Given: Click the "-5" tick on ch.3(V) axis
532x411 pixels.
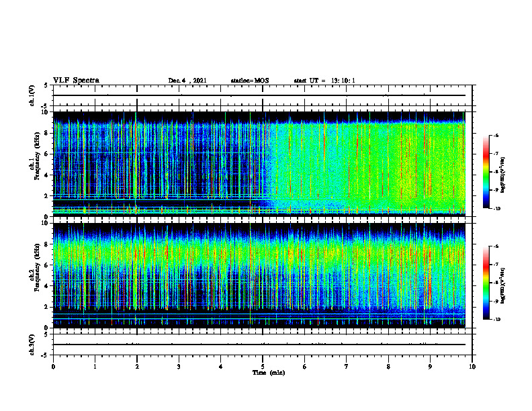Looking at the screenshot, I should click(45, 355).
